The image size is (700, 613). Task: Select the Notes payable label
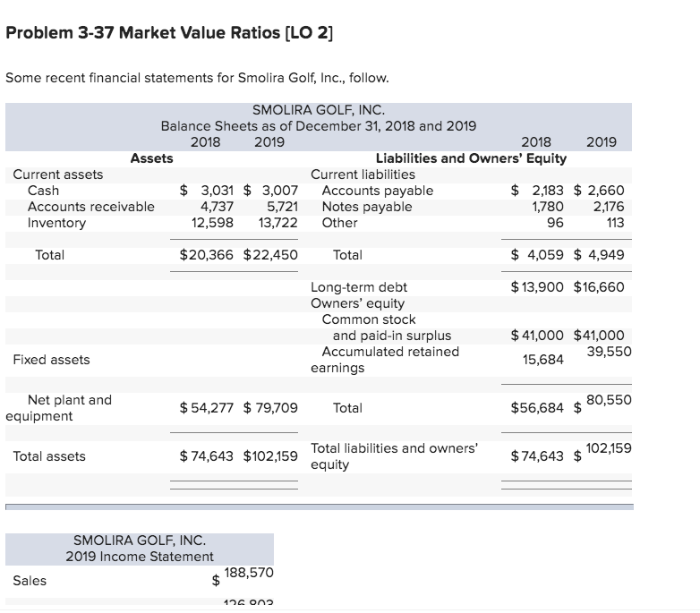pyautogui.click(x=367, y=207)
